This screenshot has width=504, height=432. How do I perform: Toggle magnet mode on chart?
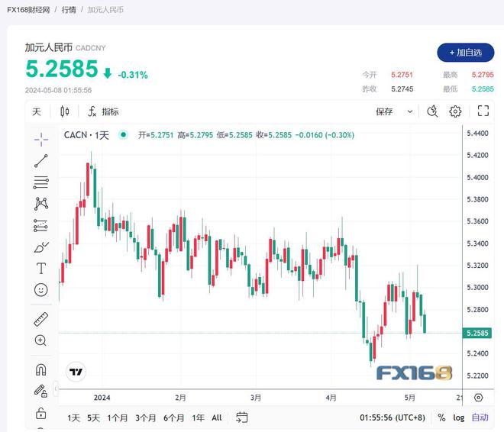pos(40,369)
